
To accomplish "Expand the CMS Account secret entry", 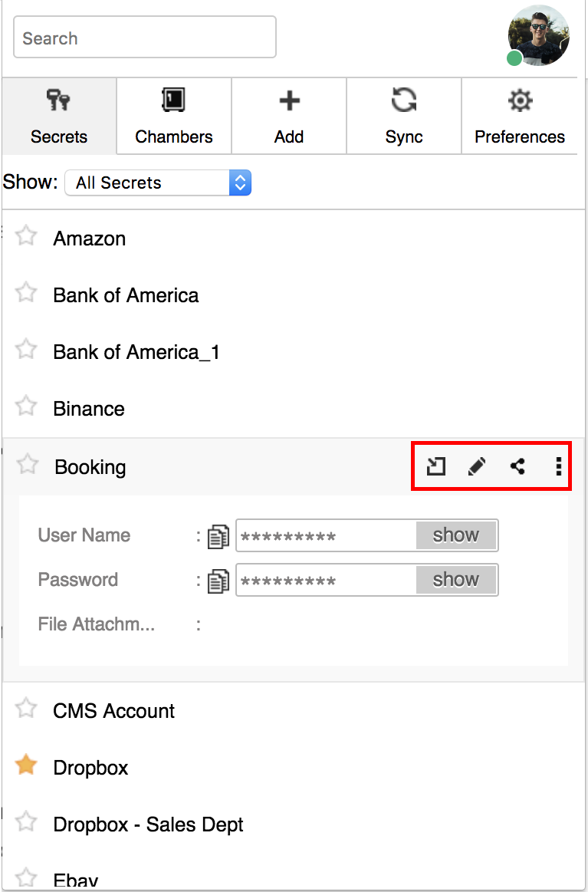I will click(113, 711).
